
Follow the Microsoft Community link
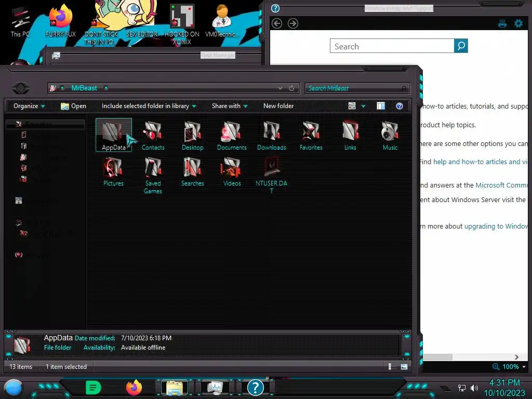(x=502, y=185)
